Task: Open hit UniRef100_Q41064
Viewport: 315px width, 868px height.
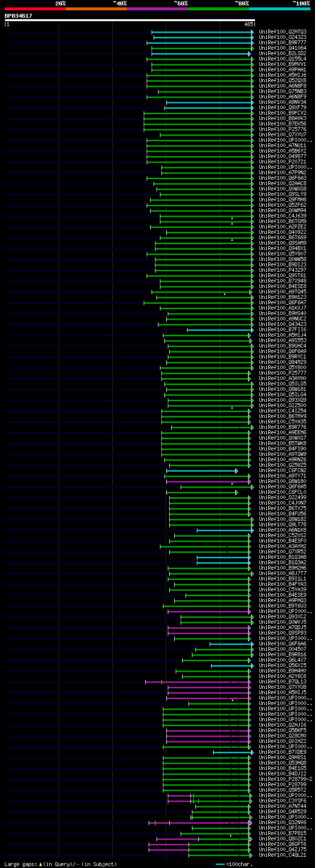Action: coord(283,48)
